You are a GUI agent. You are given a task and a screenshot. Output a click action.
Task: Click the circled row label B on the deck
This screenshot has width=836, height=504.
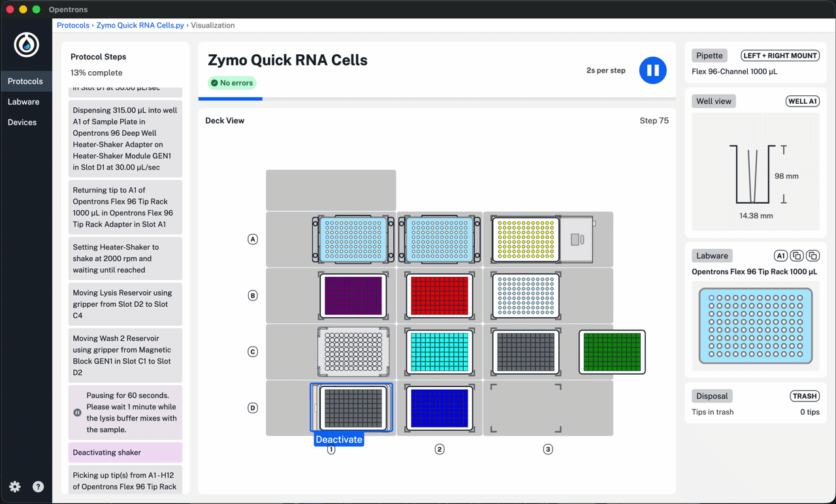(253, 296)
